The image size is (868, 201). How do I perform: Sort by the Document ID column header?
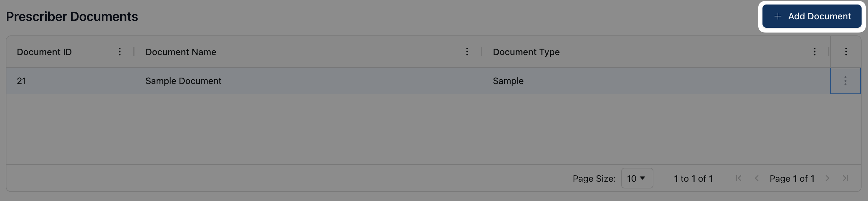point(44,52)
